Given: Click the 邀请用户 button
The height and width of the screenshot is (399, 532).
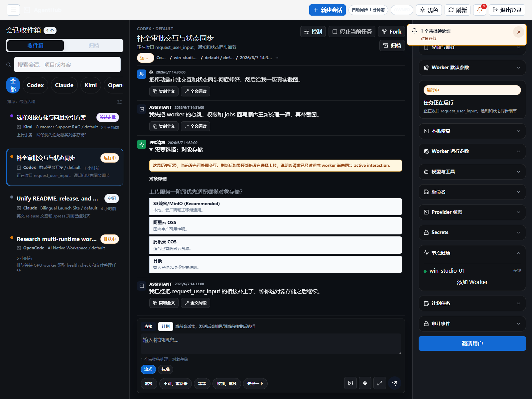Looking at the screenshot, I should [x=472, y=343].
